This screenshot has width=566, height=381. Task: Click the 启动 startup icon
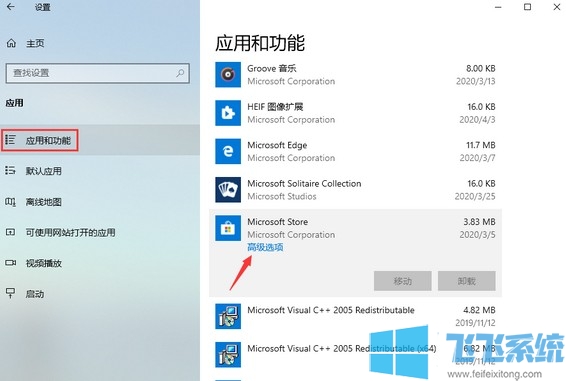[10, 293]
